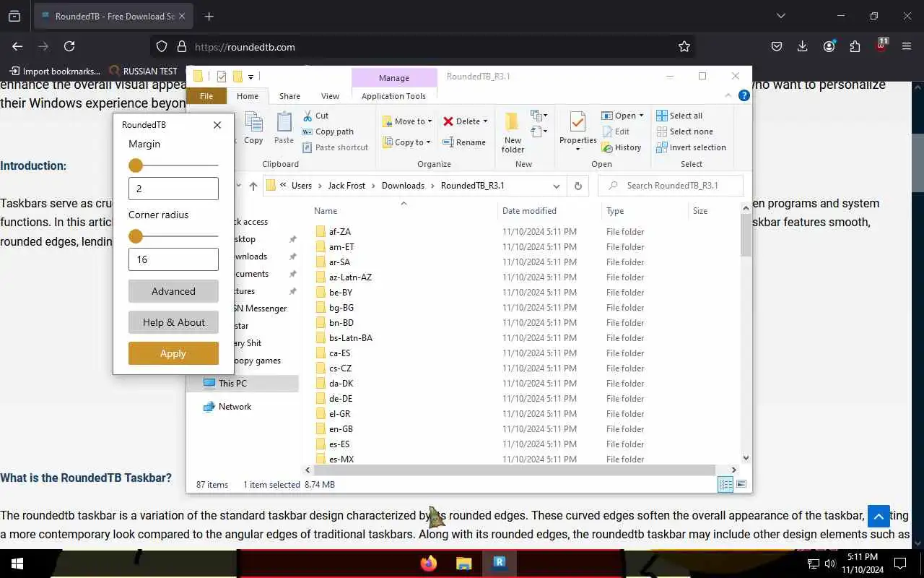The image size is (924, 578).
Task: Save page to Pocket icon
Action: 776,46
